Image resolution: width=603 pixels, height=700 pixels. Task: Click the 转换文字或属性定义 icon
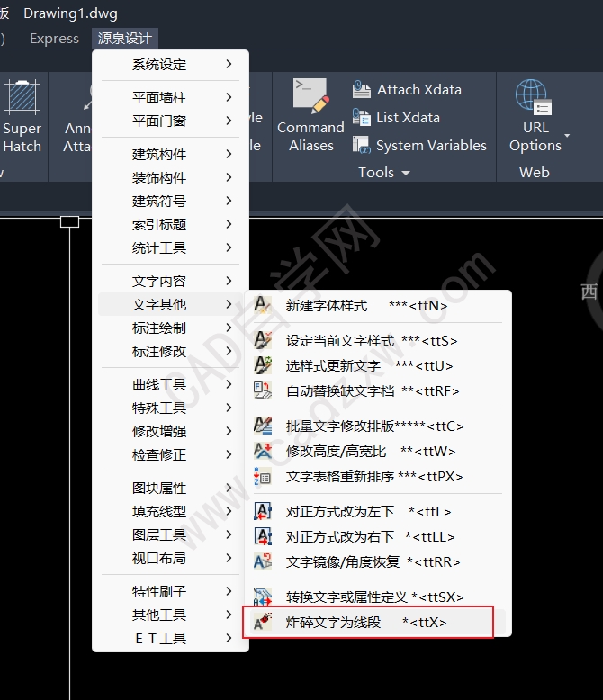coord(263,597)
